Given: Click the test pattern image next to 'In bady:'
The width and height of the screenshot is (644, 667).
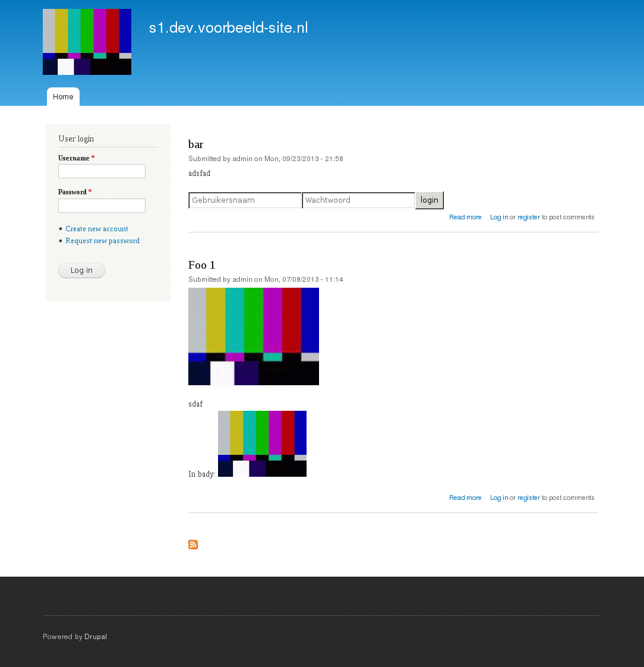Looking at the screenshot, I should 262,443.
